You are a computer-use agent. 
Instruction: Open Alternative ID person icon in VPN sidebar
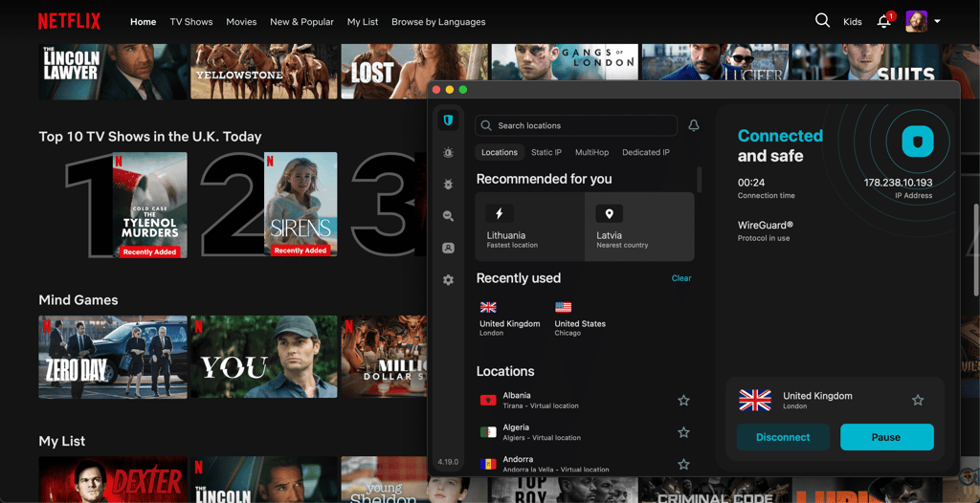point(448,248)
